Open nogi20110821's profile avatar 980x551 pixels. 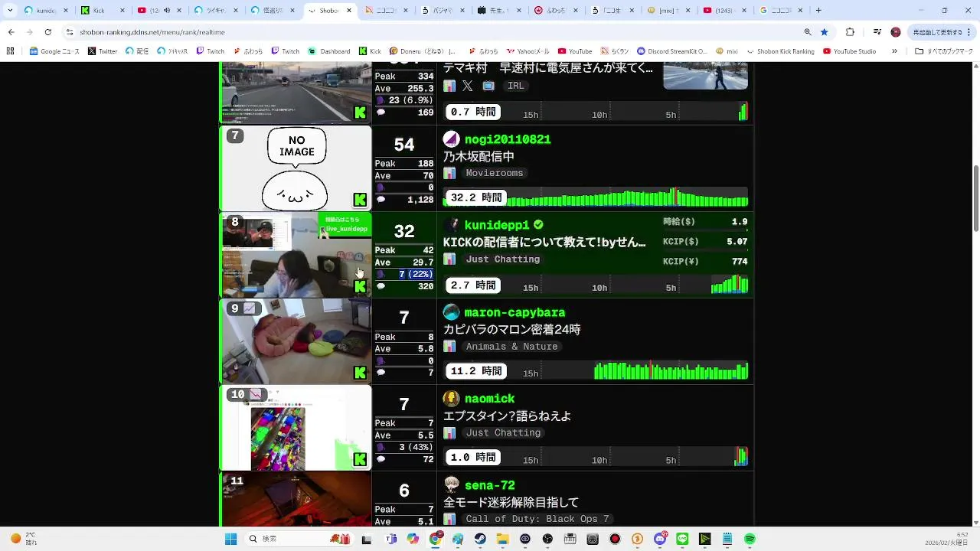[451, 139]
